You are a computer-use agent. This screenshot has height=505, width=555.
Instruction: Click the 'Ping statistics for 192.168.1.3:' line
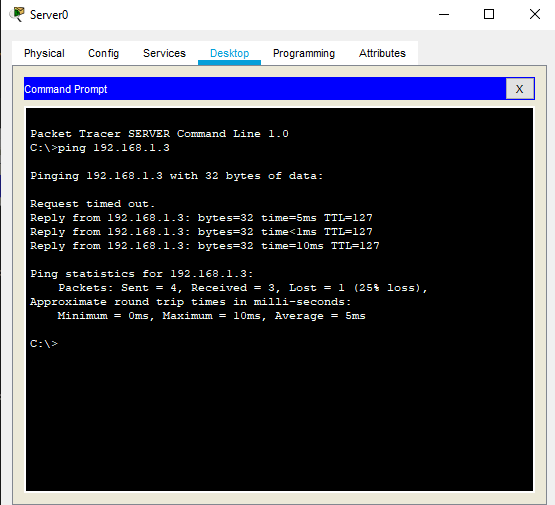(142, 274)
